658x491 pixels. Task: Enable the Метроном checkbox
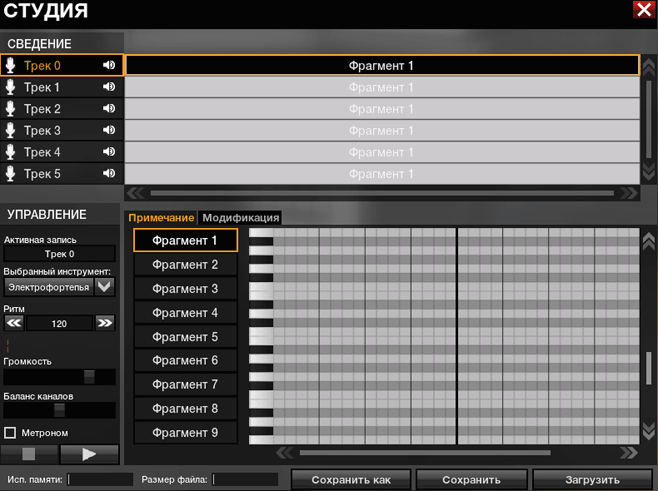10,433
